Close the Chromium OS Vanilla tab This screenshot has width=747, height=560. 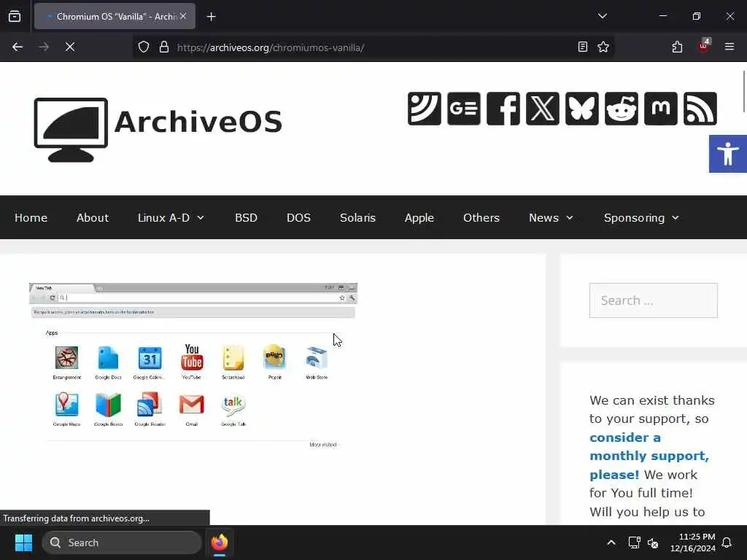[x=183, y=16]
